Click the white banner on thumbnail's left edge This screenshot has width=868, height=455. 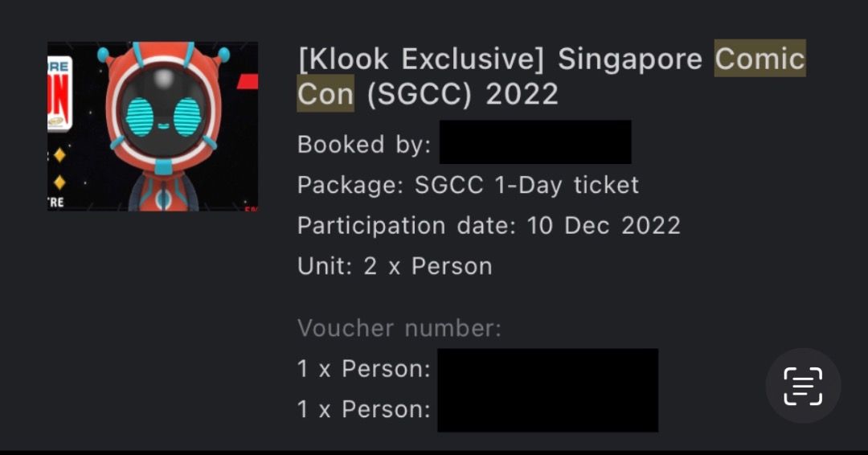click(59, 92)
